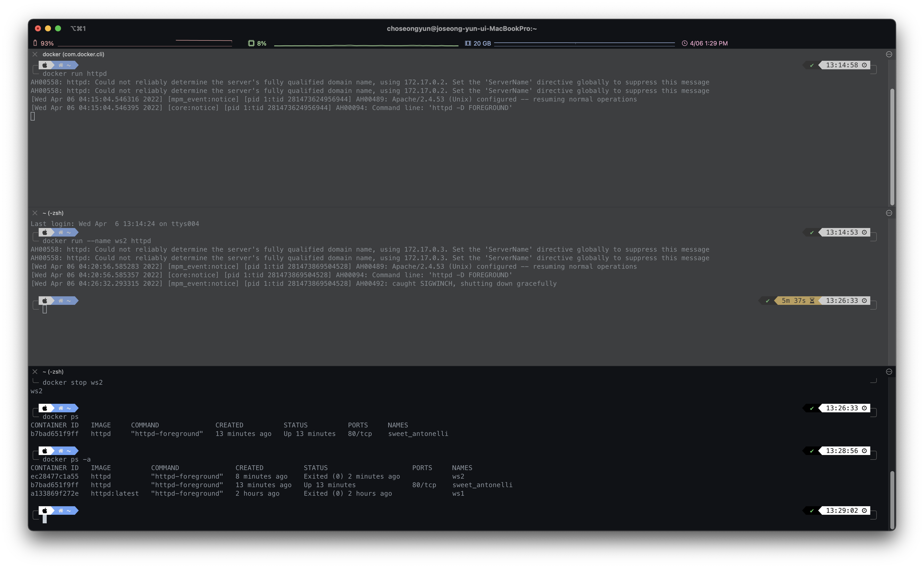Click the battery 93% status icon

point(35,43)
